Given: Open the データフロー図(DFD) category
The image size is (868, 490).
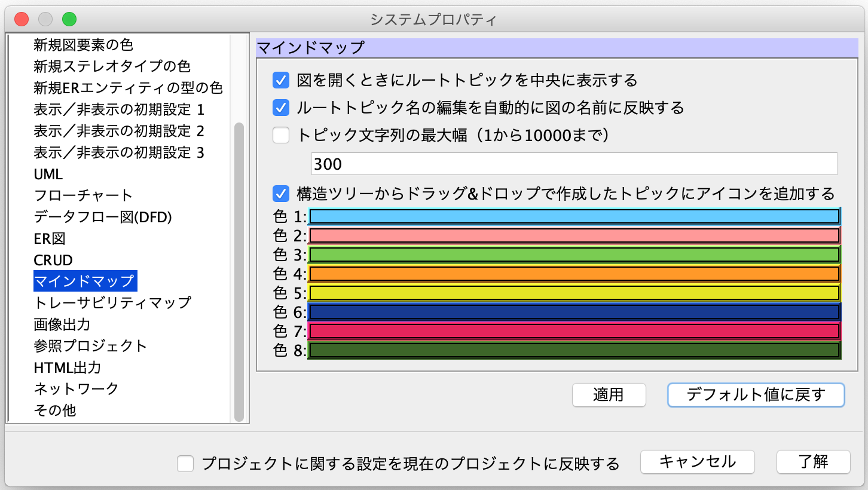Looking at the screenshot, I should 103,217.
